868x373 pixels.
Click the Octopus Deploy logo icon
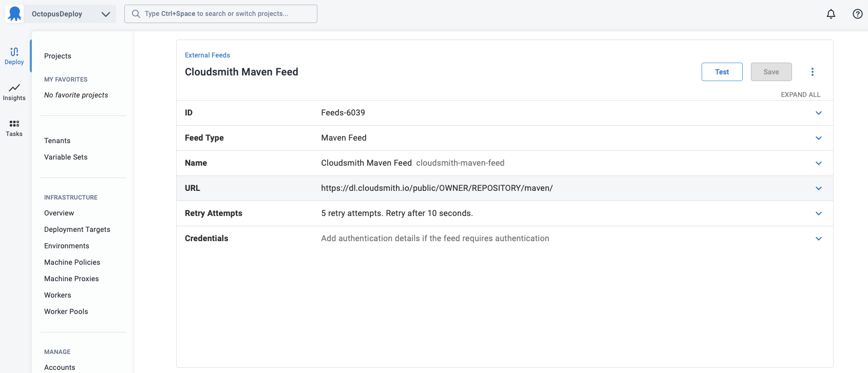(x=15, y=14)
